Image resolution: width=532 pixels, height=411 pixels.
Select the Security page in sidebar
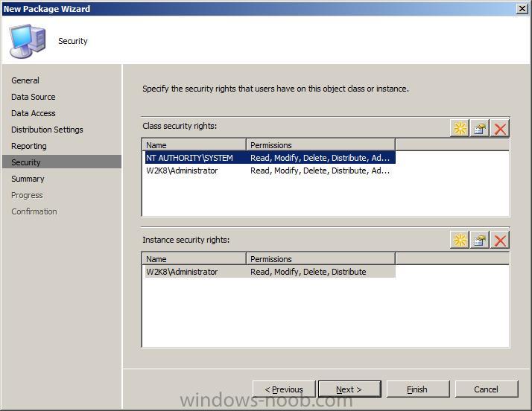(x=61, y=162)
